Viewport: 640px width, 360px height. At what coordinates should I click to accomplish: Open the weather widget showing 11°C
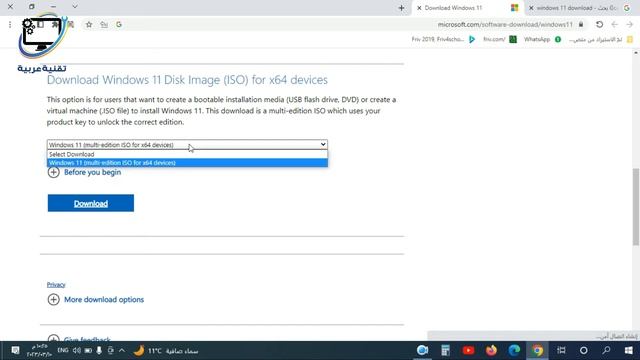click(166, 351)
